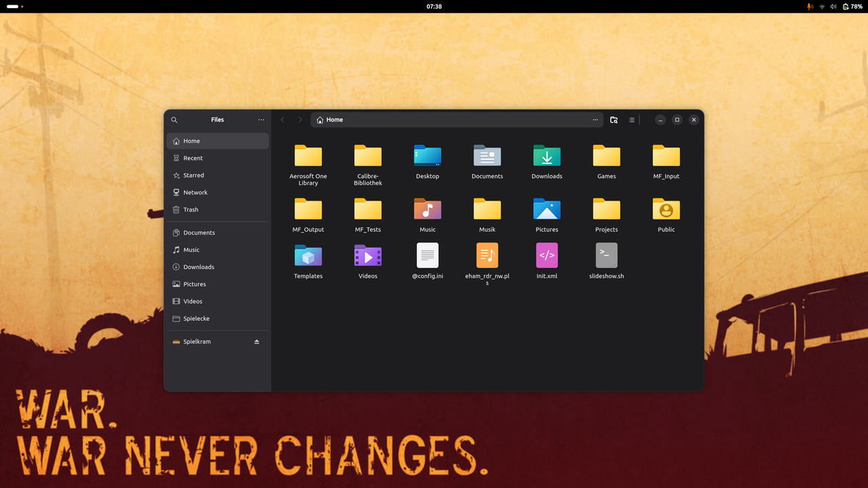This screenshot has height=488, width=868.
Task: Minimize the Files window
Action: 660,120
